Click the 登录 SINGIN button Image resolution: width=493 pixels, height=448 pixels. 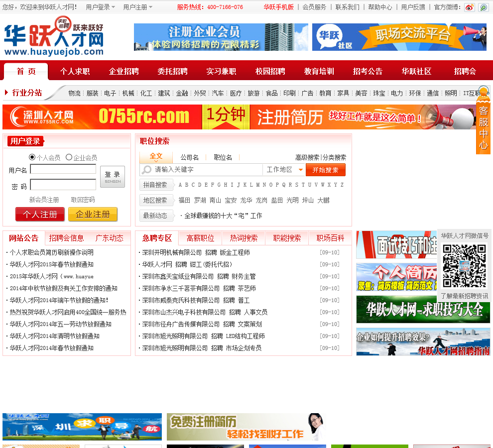point(113,177)
